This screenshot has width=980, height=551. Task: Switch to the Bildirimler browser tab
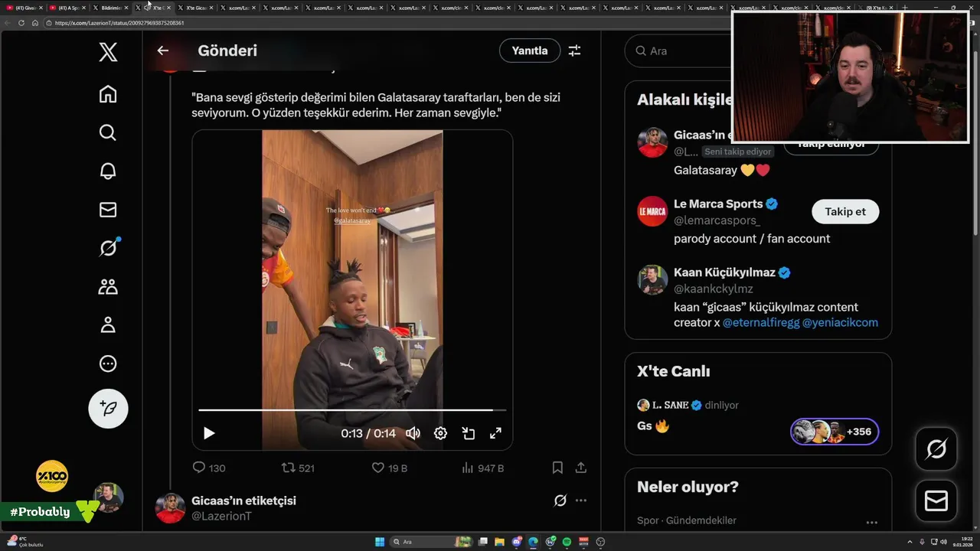coord(112,8)
